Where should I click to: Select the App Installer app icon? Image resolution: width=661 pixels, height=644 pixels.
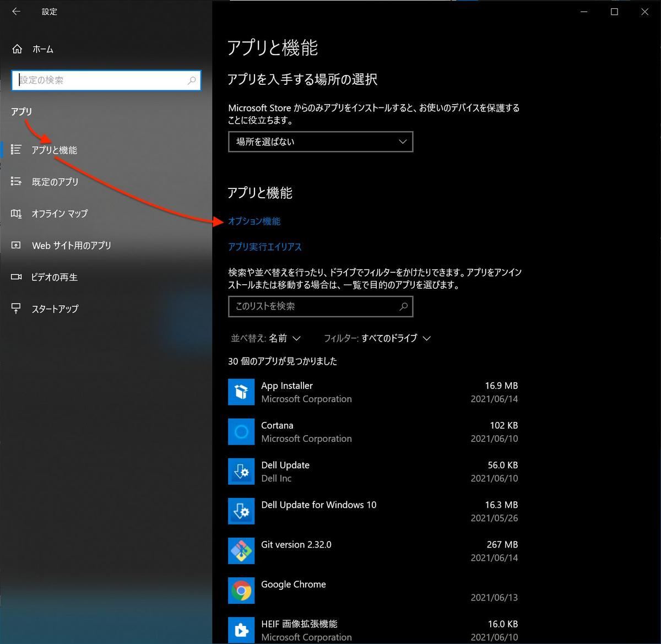241,392
